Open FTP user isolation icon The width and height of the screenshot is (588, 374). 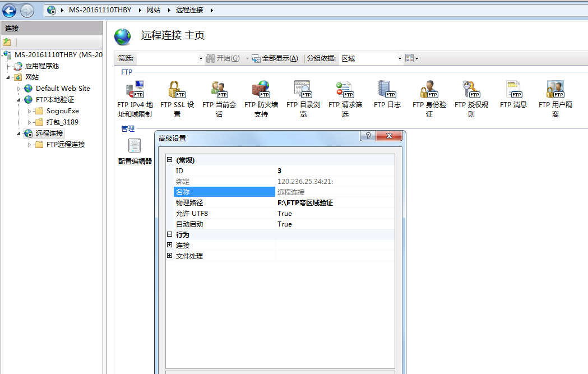tap(555, 90)
